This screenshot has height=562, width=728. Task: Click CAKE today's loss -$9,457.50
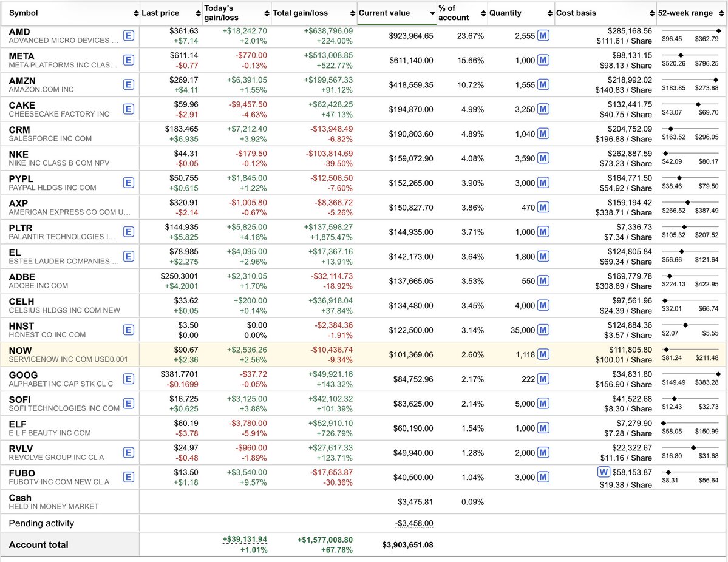(x=248, y=104)
